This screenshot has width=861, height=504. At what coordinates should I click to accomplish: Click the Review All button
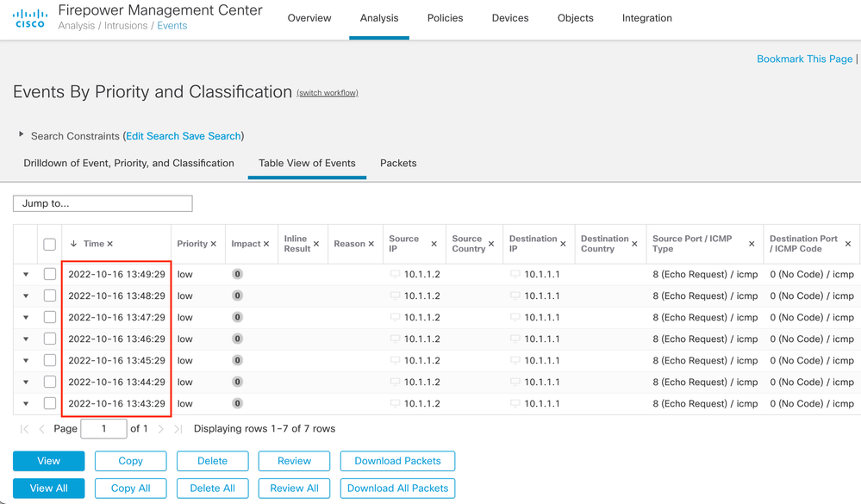tap(294, 488)
